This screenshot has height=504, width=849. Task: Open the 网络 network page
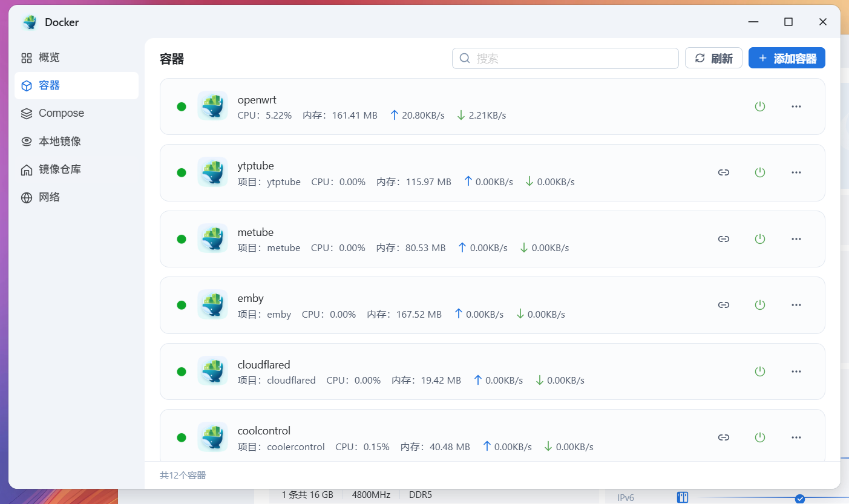[x=76, y=197]
